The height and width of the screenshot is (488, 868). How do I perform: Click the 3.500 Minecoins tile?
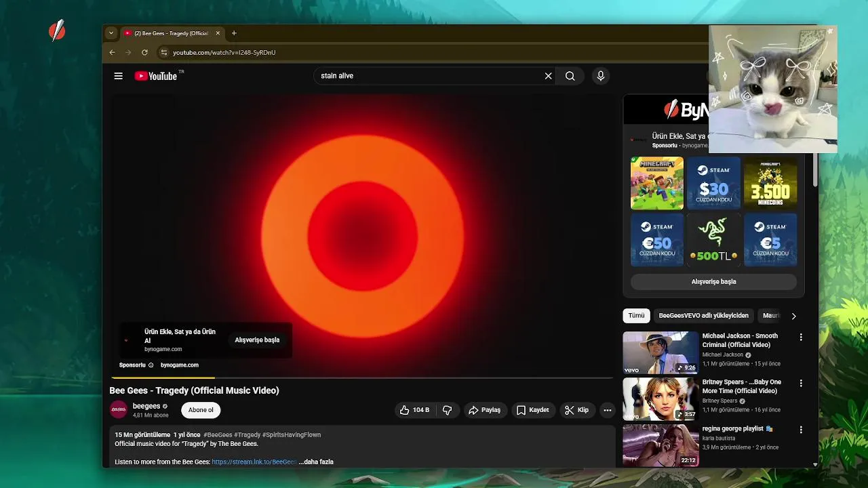coord(770,183)
